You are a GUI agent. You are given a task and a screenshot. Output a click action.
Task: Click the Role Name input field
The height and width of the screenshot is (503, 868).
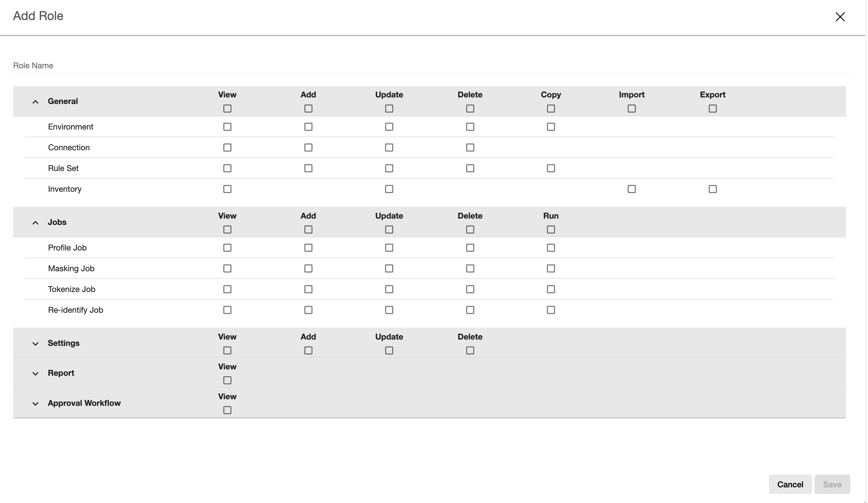430,66
